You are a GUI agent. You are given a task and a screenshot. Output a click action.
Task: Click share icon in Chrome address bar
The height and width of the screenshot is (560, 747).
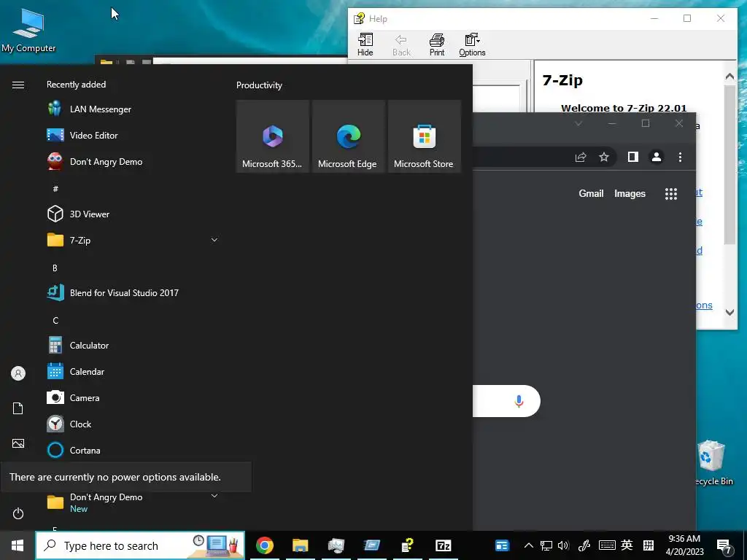click(581, 157)
